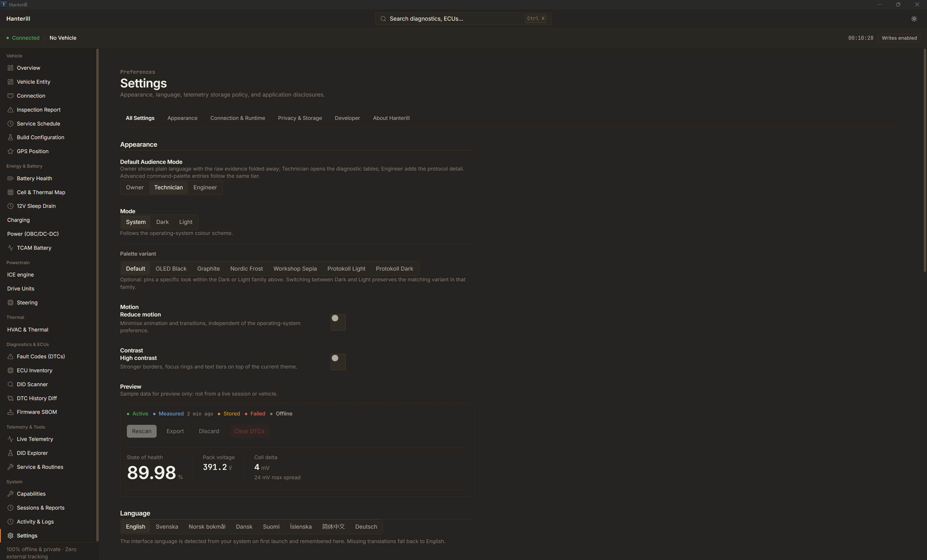Select Deutsch language

click(366, 526)
